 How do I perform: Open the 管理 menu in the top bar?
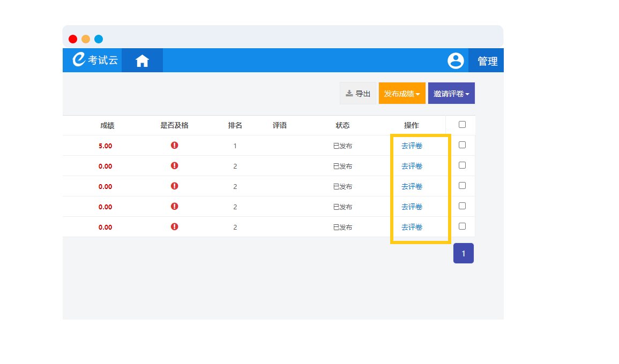click(487, 61)
